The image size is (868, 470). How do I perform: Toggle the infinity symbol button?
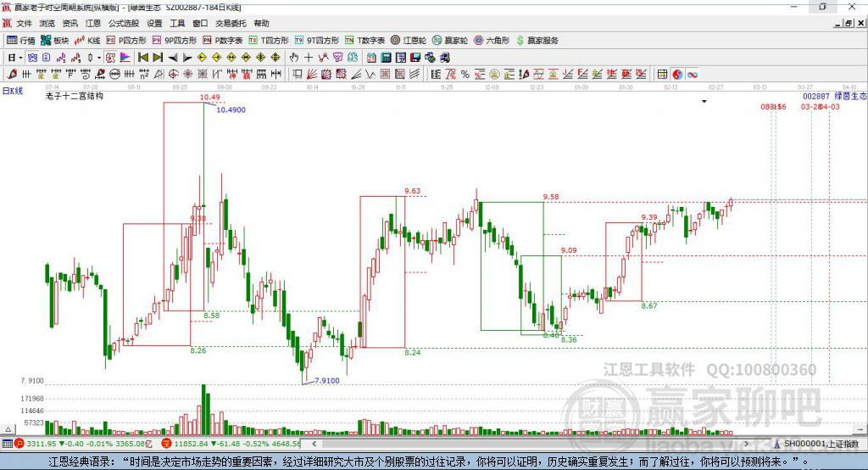pos(693,75)
